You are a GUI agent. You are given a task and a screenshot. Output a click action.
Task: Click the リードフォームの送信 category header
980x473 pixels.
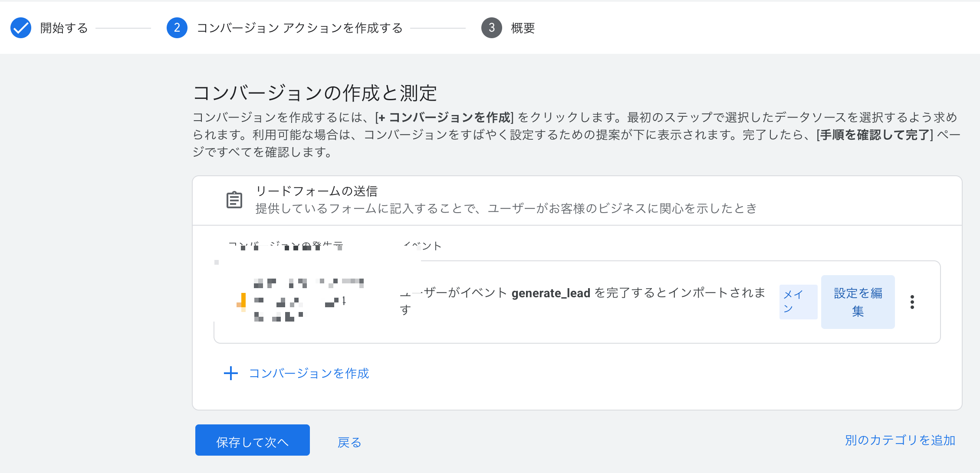tap(317, 191)
